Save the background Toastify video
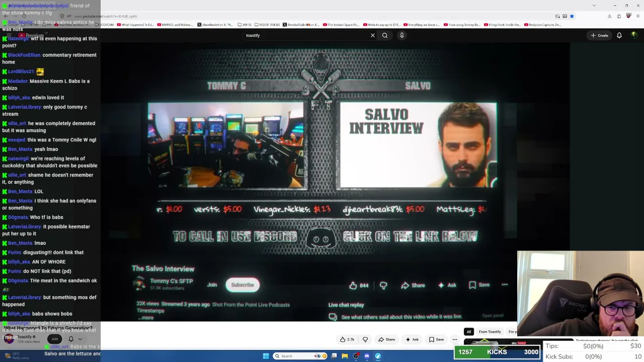 point(436,339)
